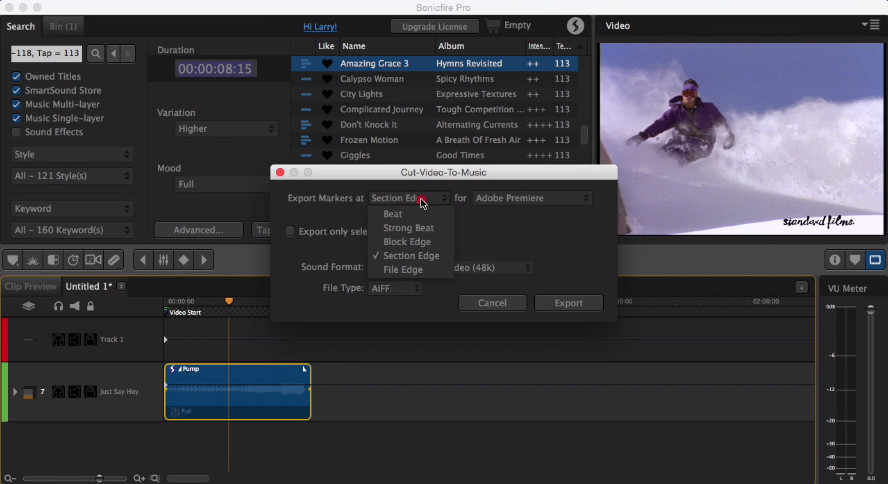Click the split panel toolbar icon
This screenshot has width=888, height=484.
[53, 260]
